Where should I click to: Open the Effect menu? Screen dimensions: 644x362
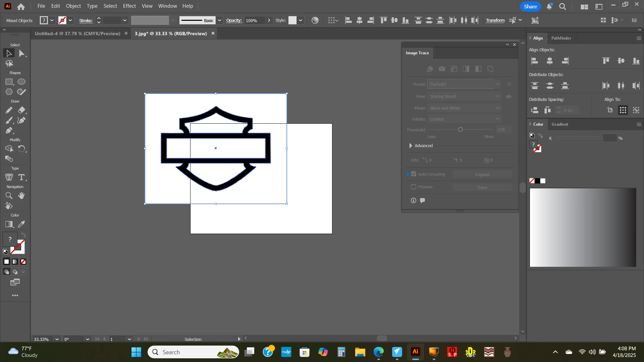129,6
